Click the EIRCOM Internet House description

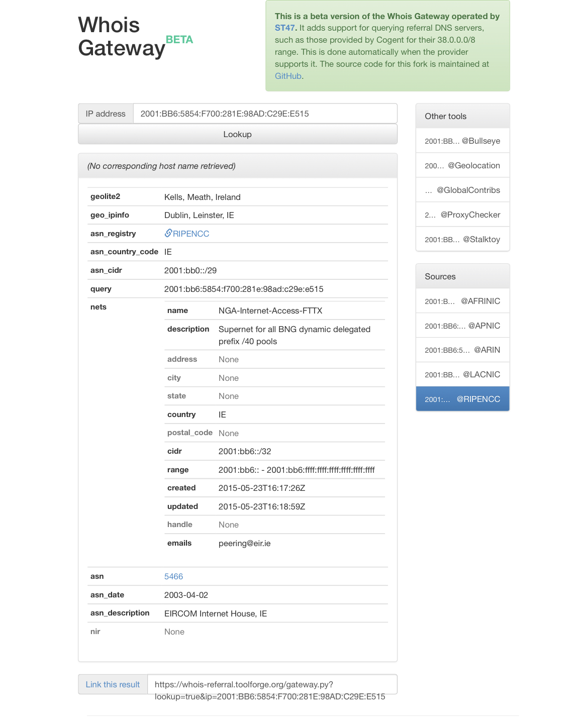pos(216,613)
